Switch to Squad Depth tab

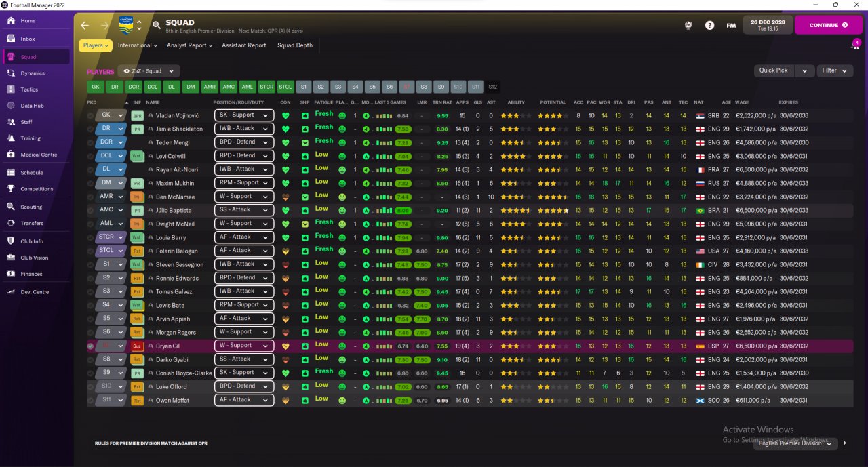(295, 45)
